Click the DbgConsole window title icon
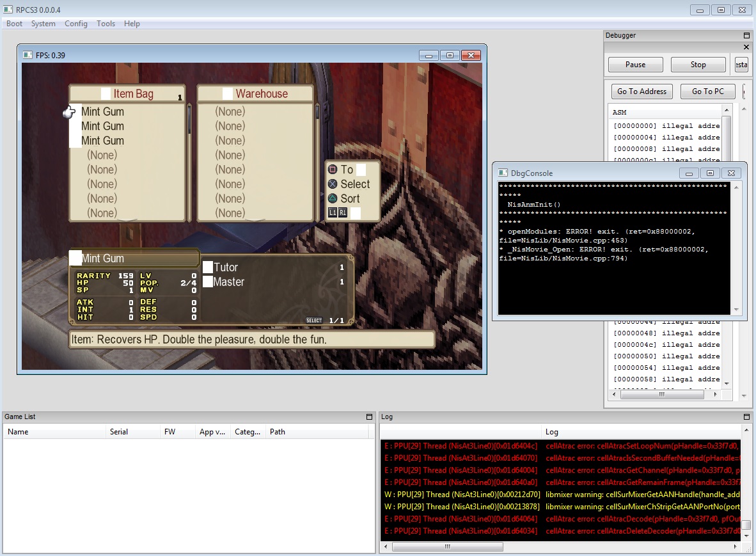 502,173
